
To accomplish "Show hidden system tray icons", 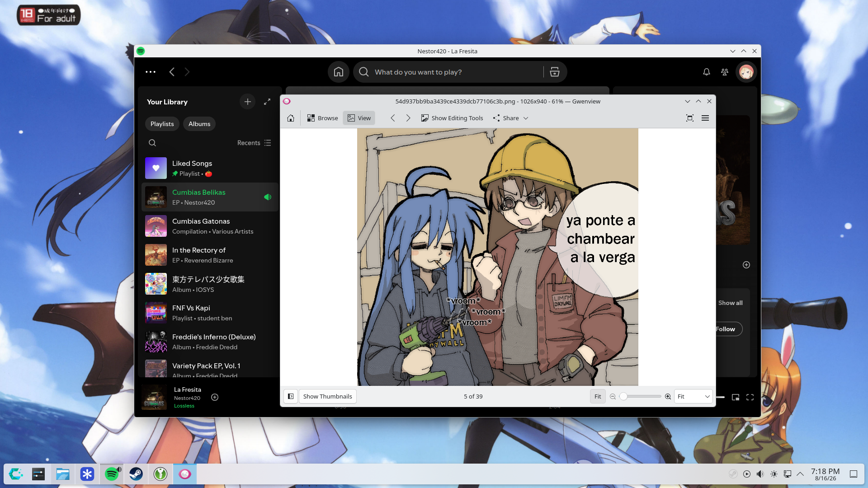I will [x=800, y=474].
